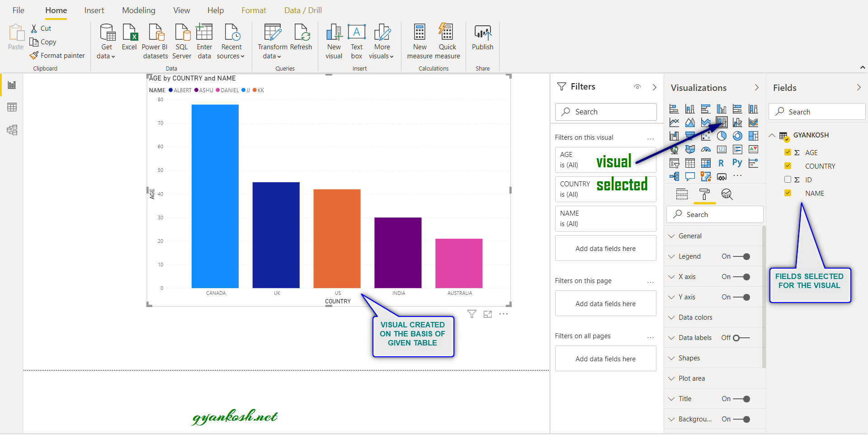Image resolution: width=868 pixels, height=435 pixels.
Task: Uncheck the AGE field checkbox
Action: [x=788, y=152]
